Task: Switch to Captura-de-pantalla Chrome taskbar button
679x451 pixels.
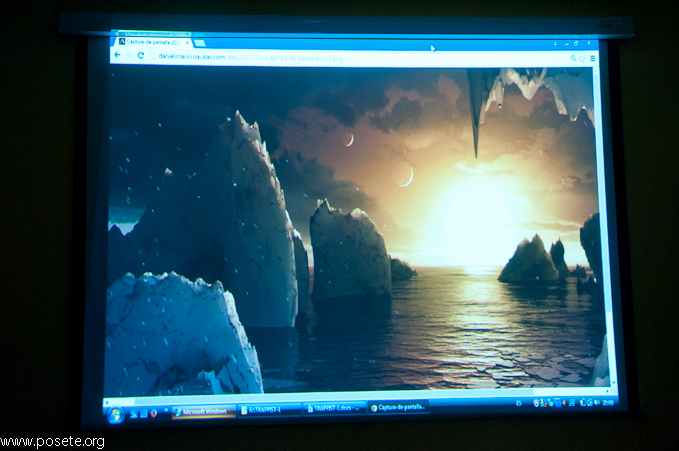Action: coord(398,407)
